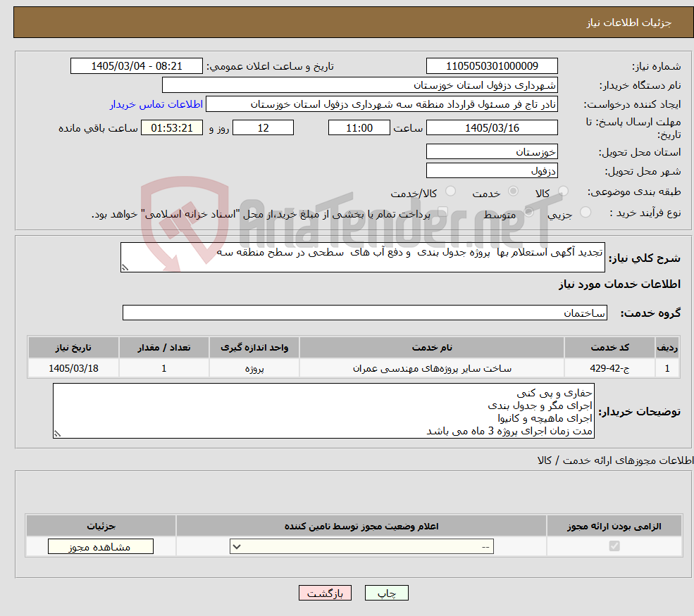Click service code cell ج-42-429
This screenshot has width=694, height=616.
point(609,368)
